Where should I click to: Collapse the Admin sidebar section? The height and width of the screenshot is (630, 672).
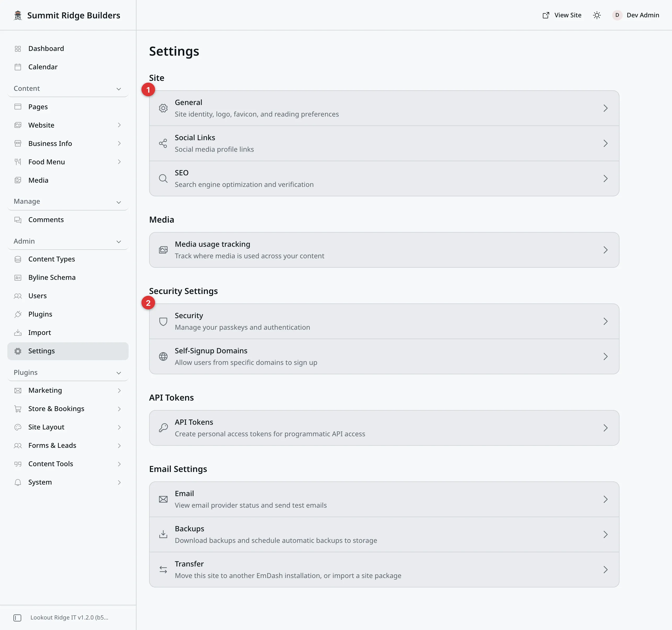coord(68,241)
